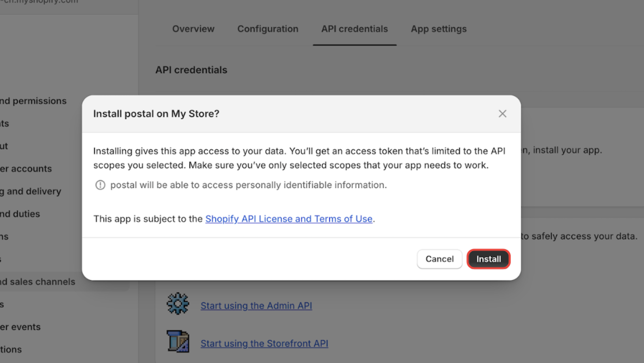Click the API credentials section heading
644x363 pixels.
click(191, 70)
